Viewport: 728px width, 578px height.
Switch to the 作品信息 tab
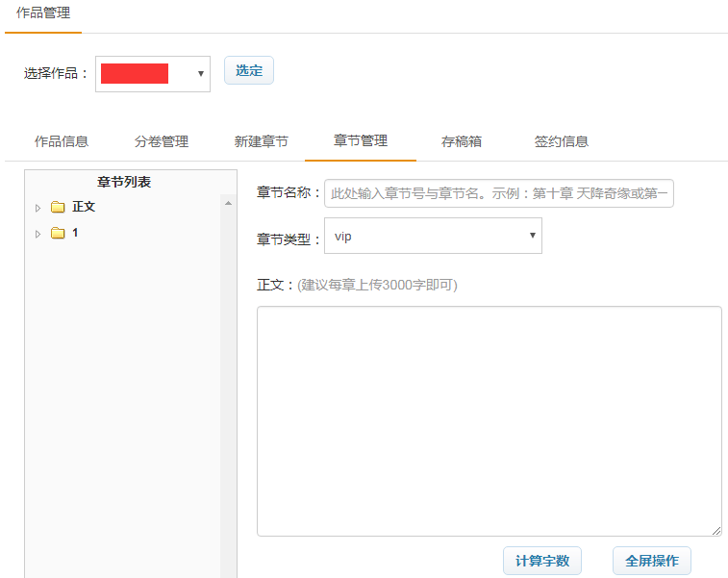click(x=62, y=141)
